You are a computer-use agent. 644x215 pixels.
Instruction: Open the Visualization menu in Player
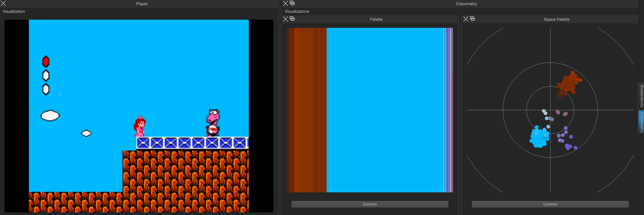tap(14, 11)
